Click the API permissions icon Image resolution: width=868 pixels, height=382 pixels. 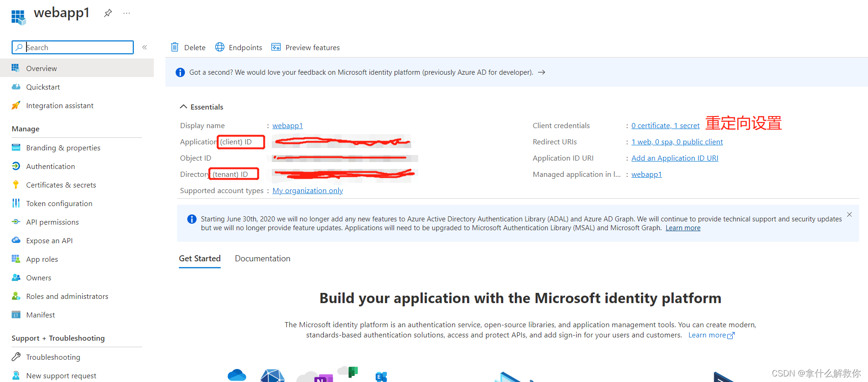(x=16, y=222)
